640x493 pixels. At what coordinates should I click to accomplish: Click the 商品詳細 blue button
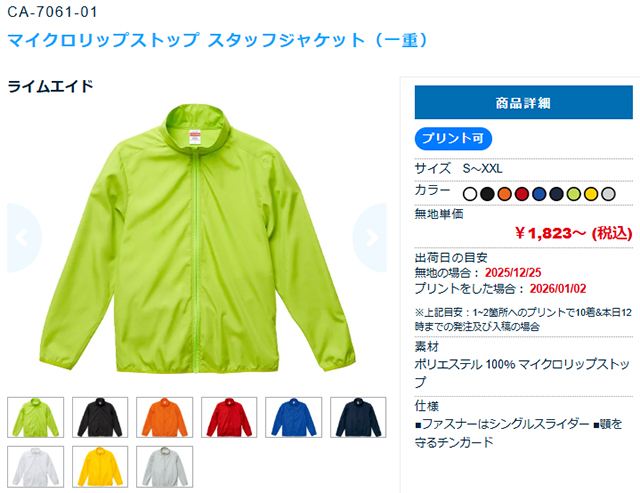pos(524,102)
